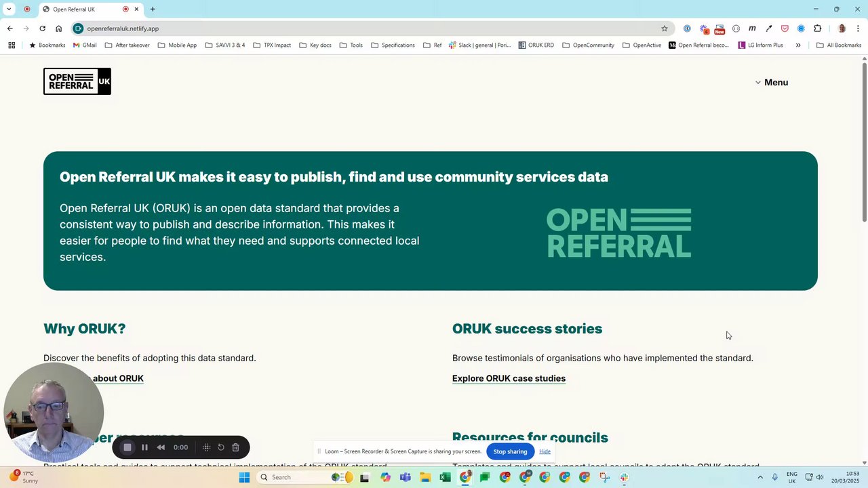Viewport: 868px width, 488px height.
Task: Open the Windows Start menu
Action: [244, 477]
